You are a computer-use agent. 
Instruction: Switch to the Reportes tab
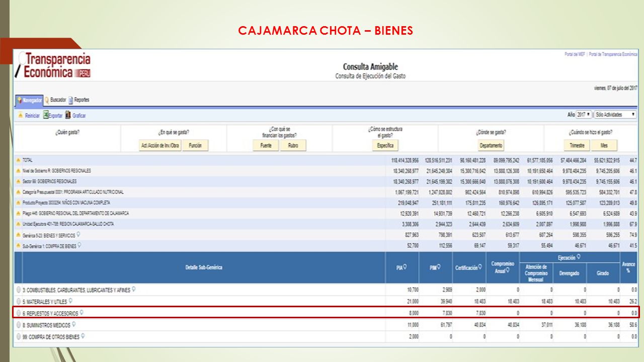[79, 100]
